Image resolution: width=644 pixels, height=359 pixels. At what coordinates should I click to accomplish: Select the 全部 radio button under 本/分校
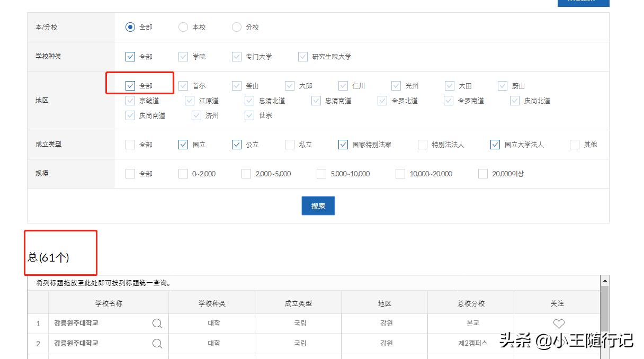coord(130,27)
